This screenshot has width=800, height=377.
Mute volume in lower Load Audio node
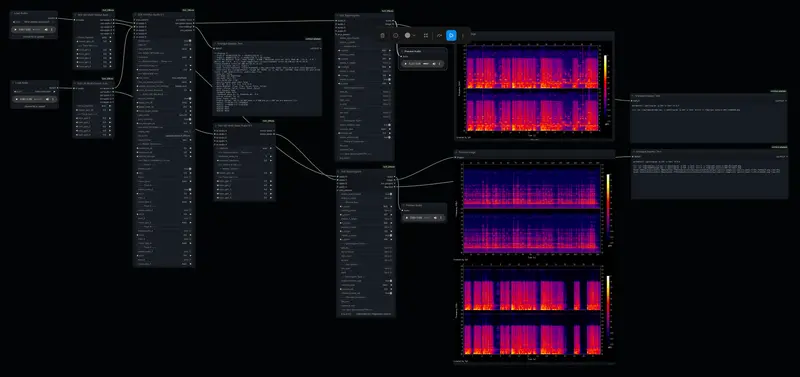click(x=47, y=99)
